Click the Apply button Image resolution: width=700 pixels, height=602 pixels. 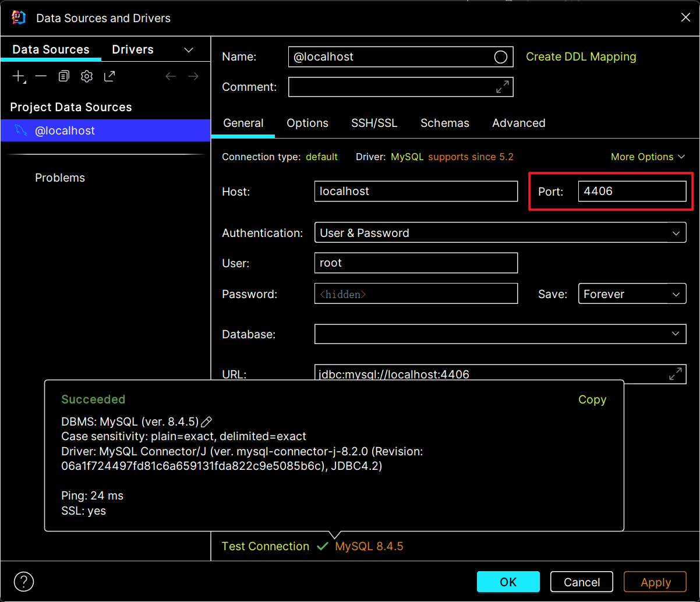(x=656, y=582)
